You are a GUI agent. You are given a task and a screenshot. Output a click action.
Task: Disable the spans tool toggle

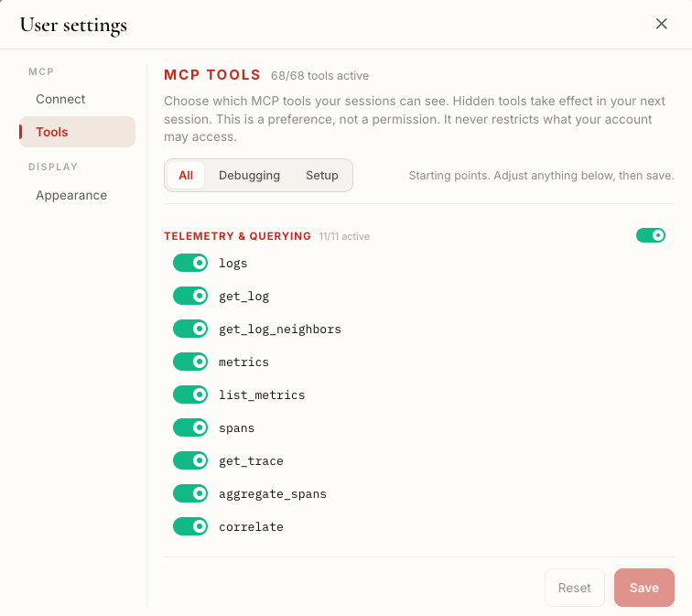pyautogui.click(x=190, y=427)
